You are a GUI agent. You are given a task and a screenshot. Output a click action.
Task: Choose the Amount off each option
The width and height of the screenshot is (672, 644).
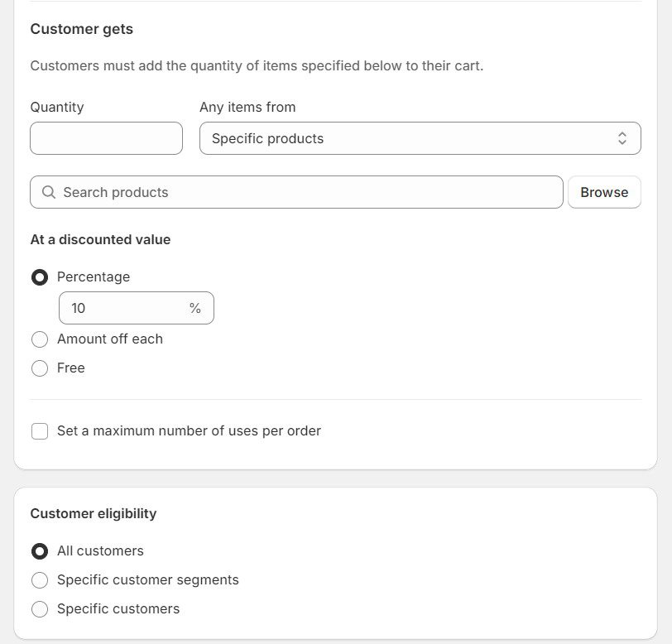40,339
